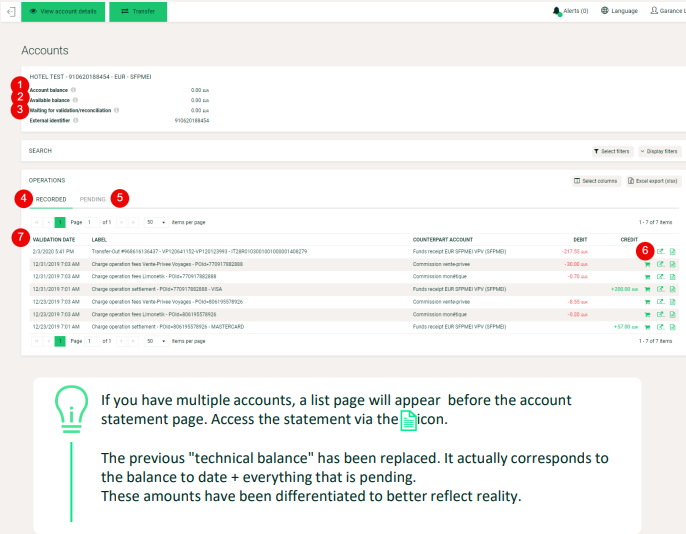Click info icon next to Available balance
The width and height of the screenshot is (686, 534).
75,100
